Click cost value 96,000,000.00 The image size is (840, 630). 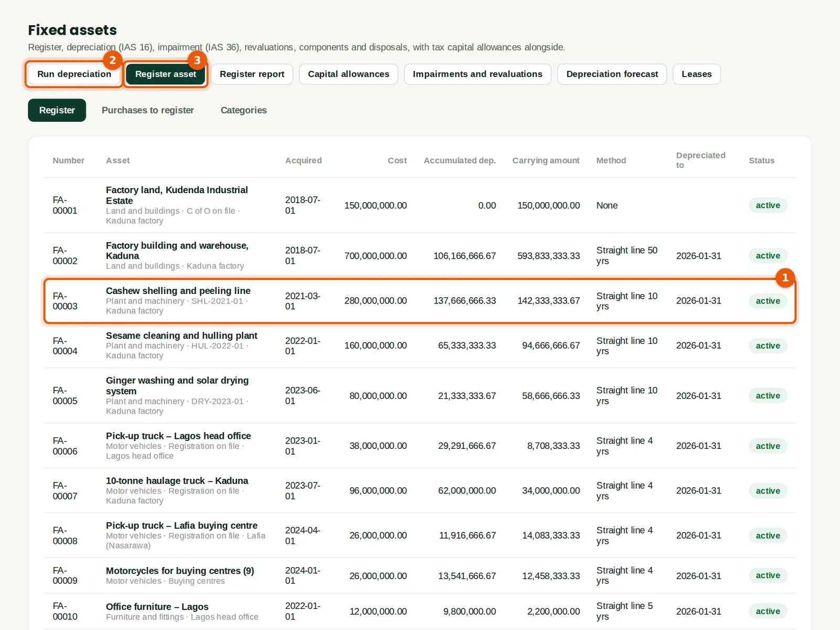coord(378,490)
